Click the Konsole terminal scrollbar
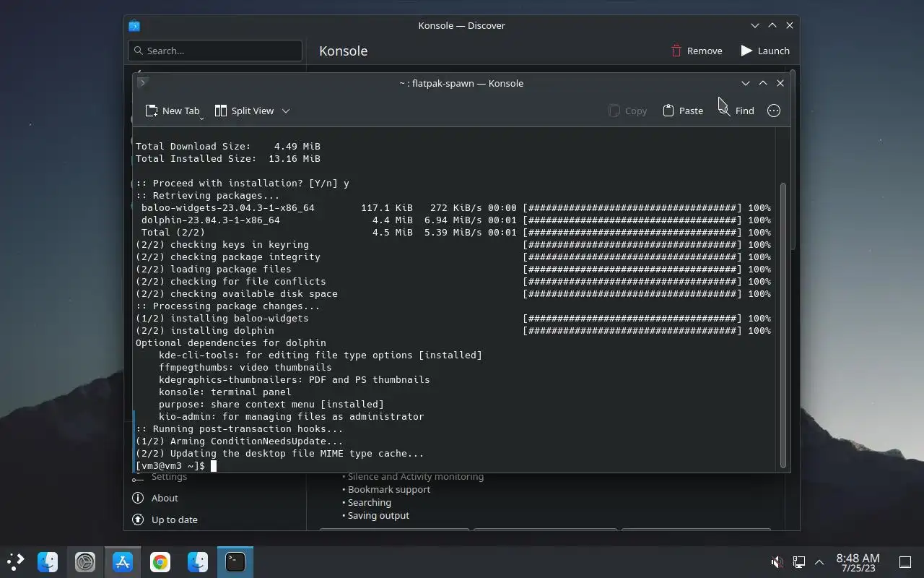924x578 pixels. (783, 325)
